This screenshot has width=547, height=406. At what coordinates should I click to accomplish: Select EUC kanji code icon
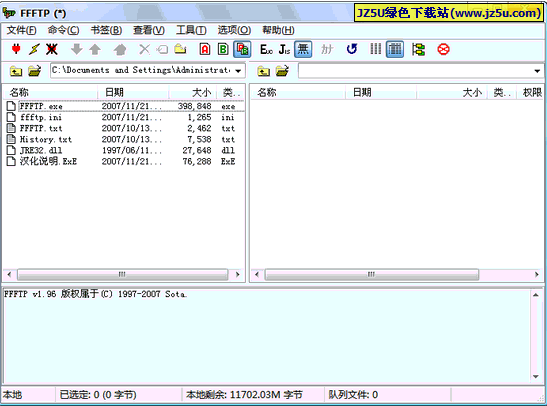[266, 49]
